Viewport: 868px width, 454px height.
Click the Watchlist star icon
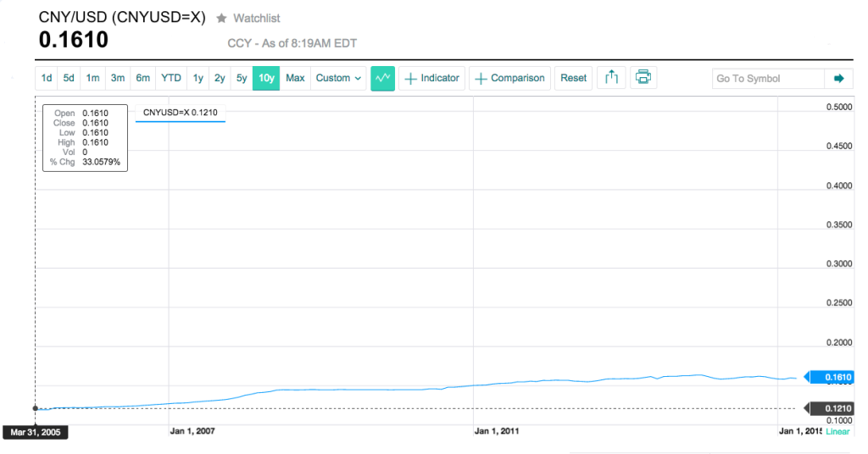[221, 19]
